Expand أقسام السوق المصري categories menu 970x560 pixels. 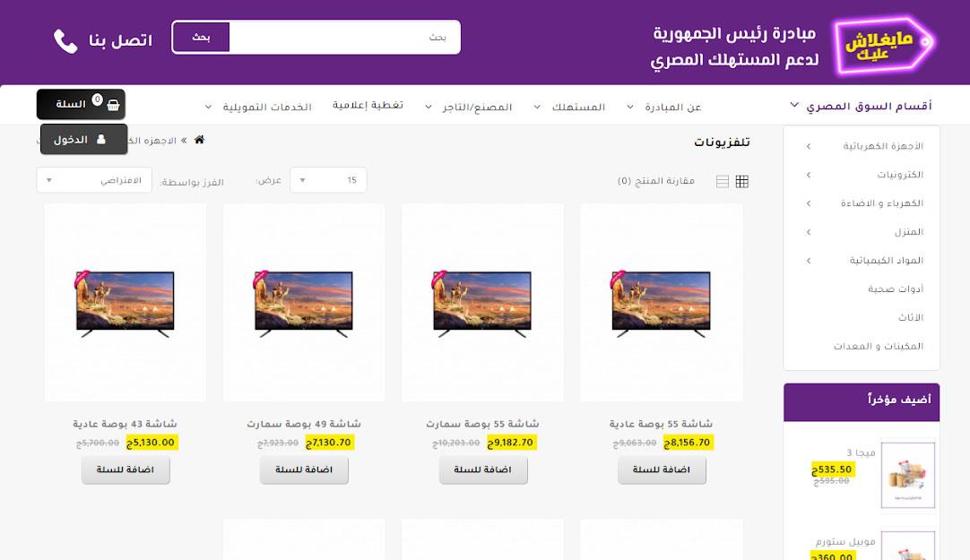[861, 106]
